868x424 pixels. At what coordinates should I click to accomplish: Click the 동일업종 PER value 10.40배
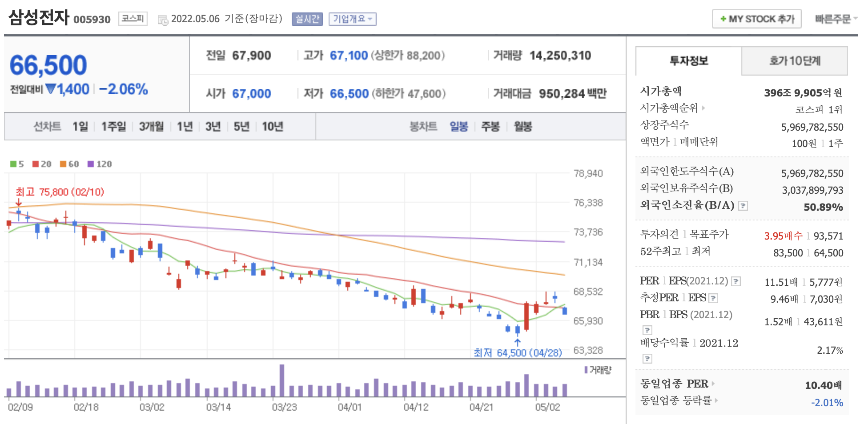point(823,385)
